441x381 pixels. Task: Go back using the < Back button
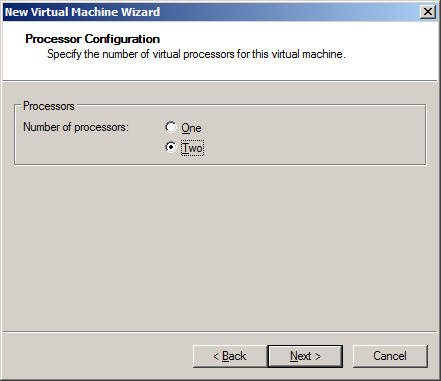[230, 356]
